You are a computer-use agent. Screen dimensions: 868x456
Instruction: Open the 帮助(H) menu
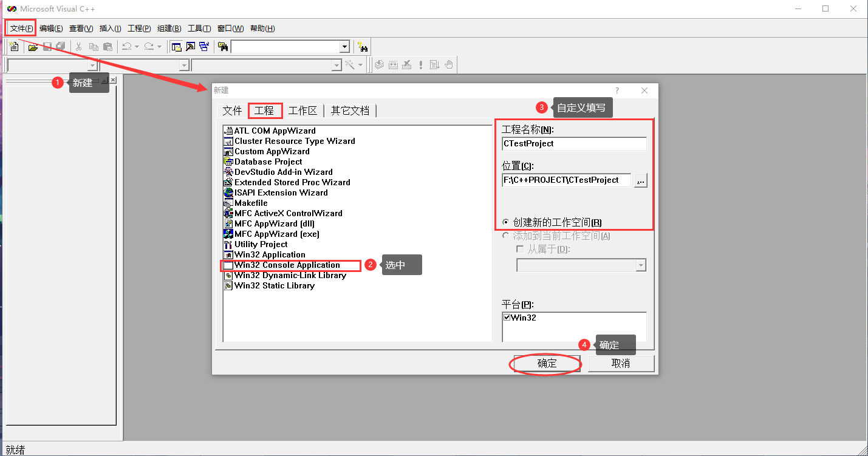pos(262,29)
